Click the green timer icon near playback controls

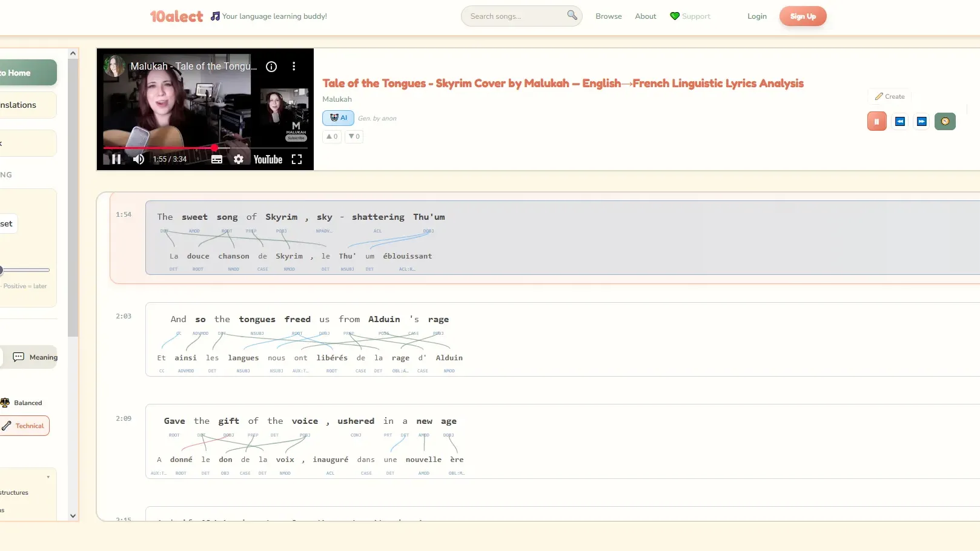click(945, 121)
